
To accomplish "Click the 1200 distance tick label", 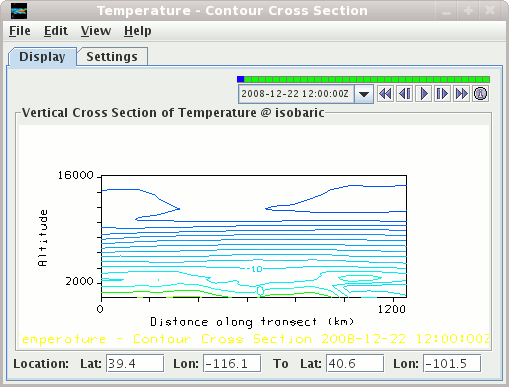I will [x=392, y=309].
